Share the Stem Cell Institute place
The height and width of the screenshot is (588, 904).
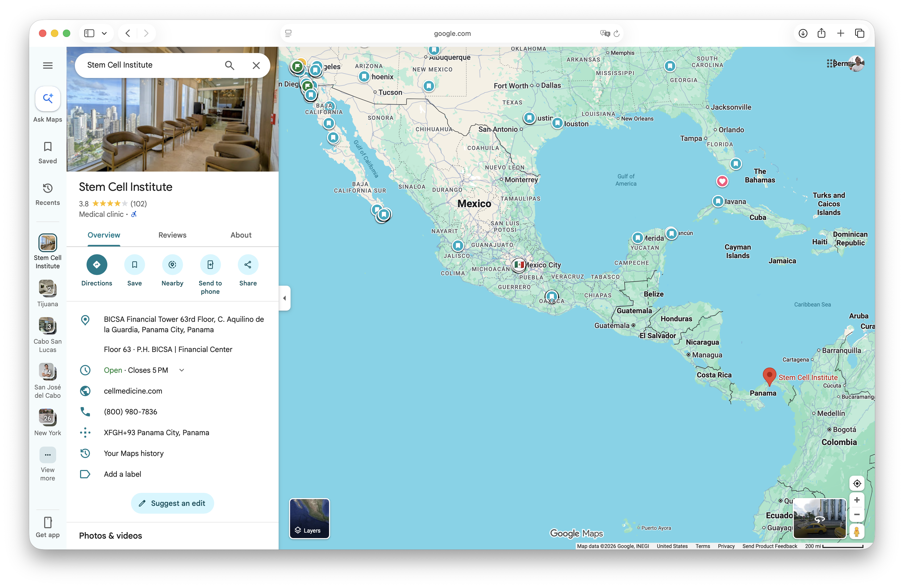pos(248,270)
